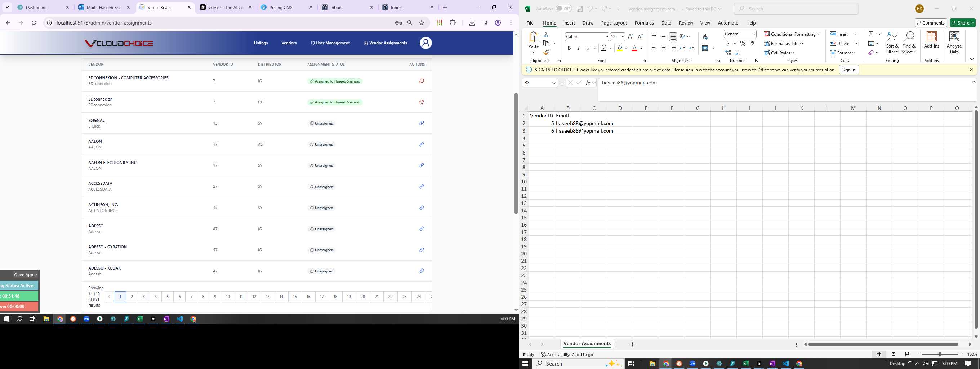
Task: Click Bold in the Excel Font group
Action: pos(569,48)
